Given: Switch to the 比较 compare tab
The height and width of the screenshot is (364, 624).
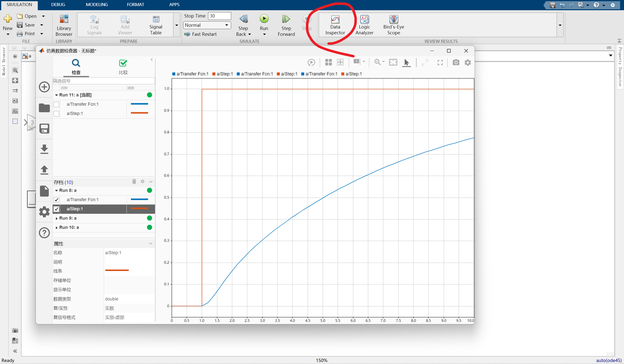Looking at the screenshot, I should 123,67.
